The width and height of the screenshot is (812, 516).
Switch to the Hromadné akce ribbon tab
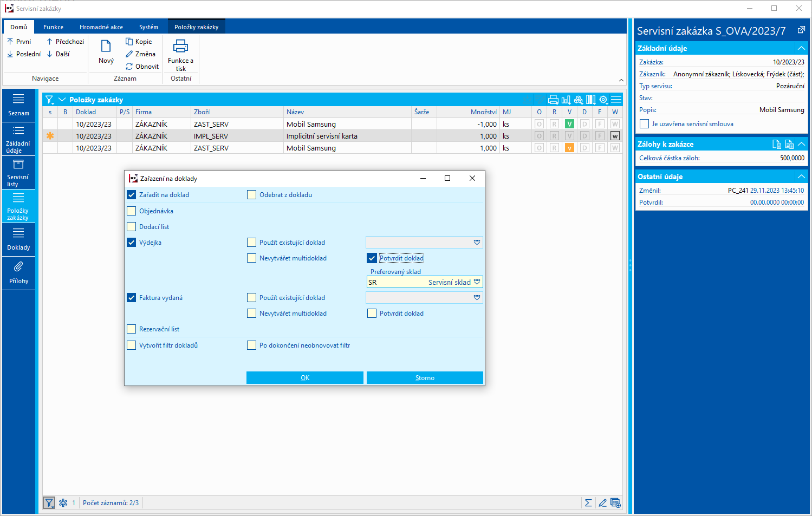point(101,27)
